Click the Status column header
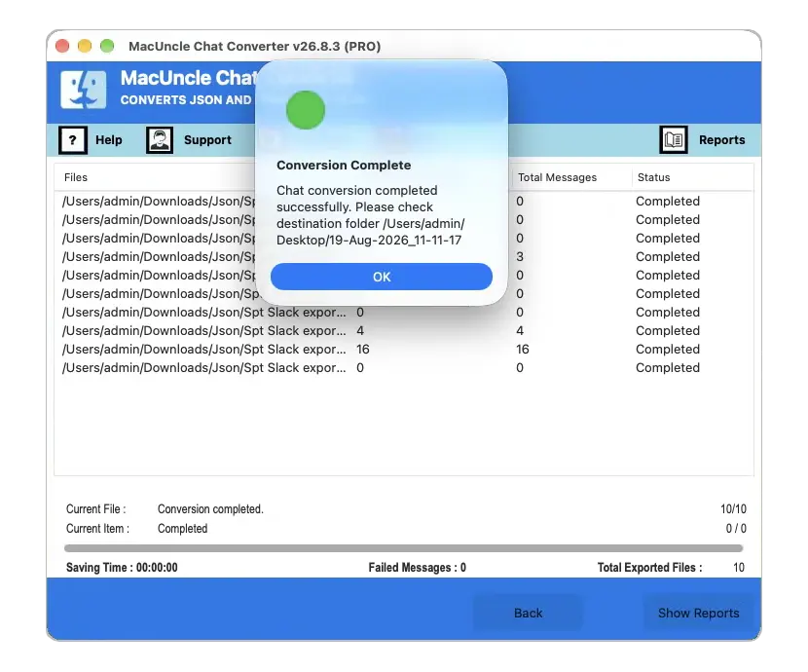This screenshot has height=672, width=808. tap(653, 177)
